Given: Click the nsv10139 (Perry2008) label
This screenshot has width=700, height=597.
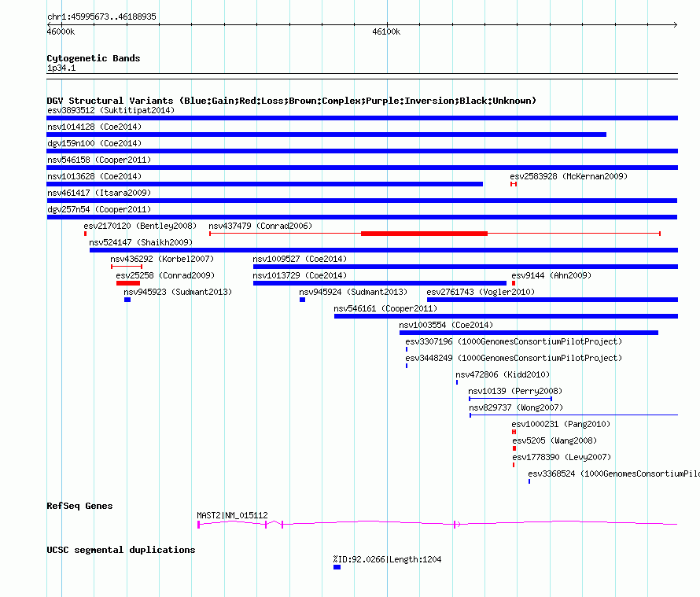Looking at the screenshot, I should 515,391.
